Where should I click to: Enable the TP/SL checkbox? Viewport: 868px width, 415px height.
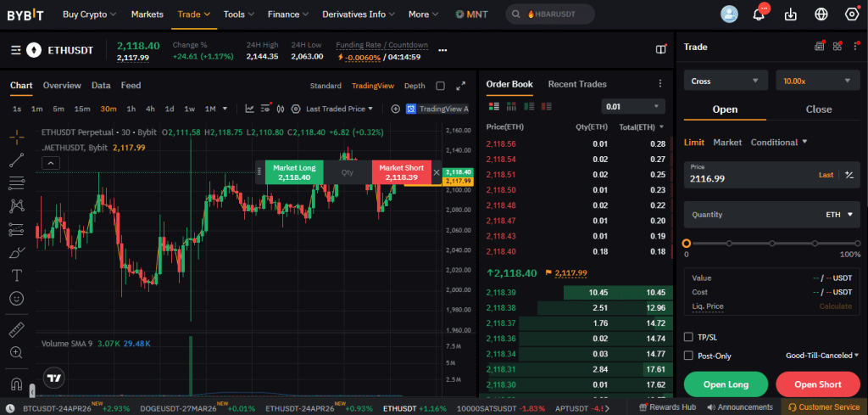(x=688, y=337)
